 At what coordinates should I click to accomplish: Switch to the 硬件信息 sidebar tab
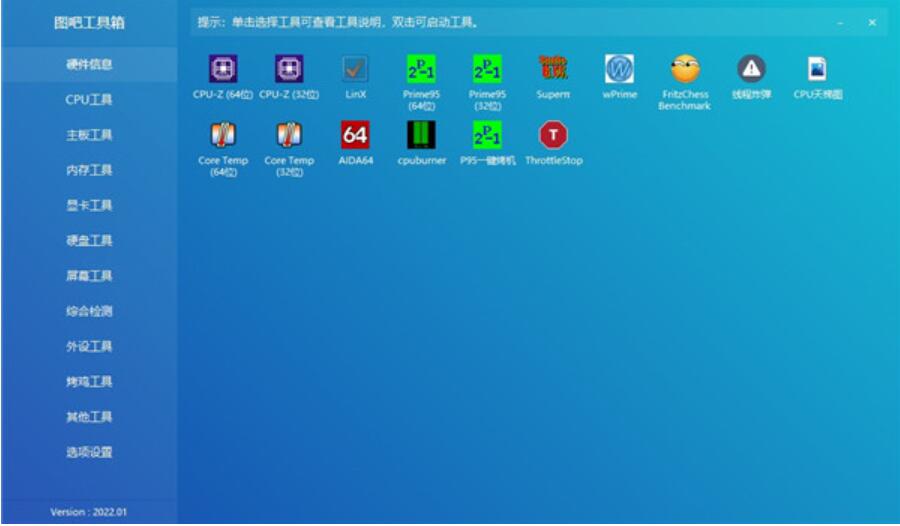pyautogui.click(x=89, y=64)
